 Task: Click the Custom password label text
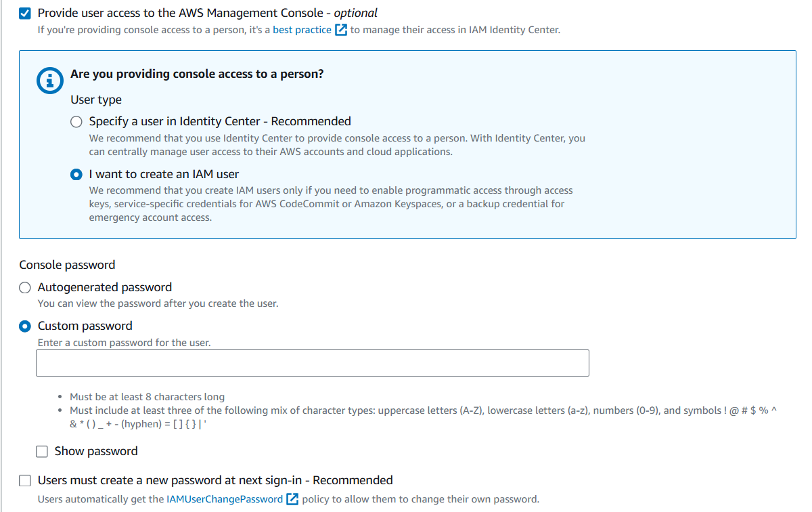click(85, 326)
